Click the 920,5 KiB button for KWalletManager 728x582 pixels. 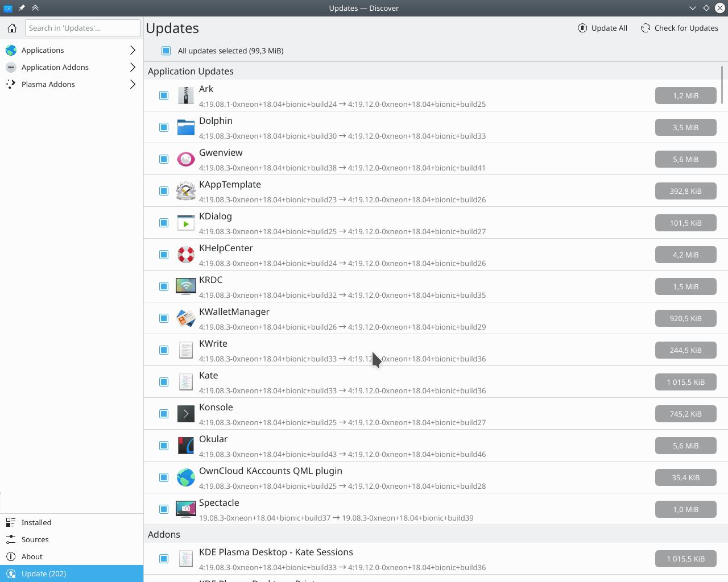click(685, 318)
